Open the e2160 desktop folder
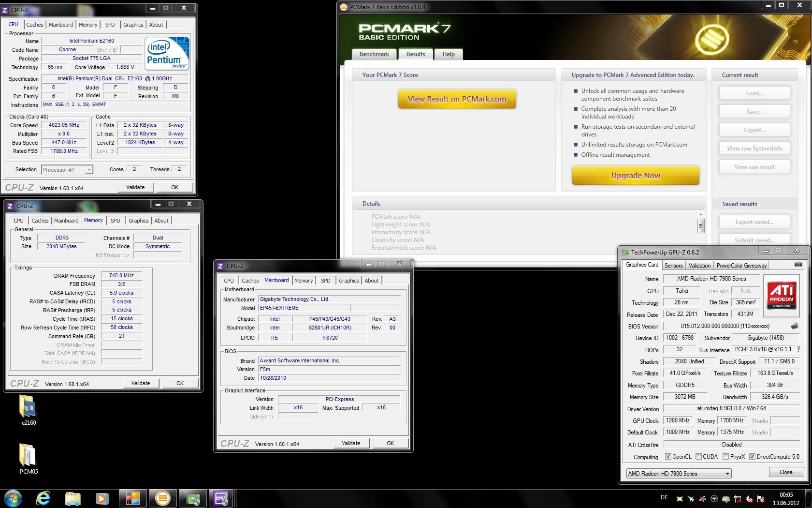The height and width of the screenshot is (508, 812). 29,410
